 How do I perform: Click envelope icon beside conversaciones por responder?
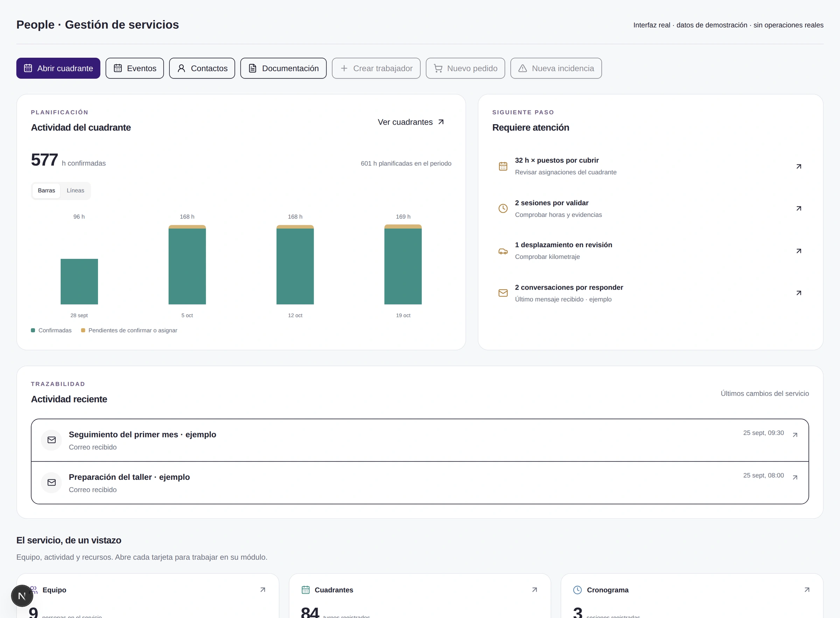click(503, 293)
